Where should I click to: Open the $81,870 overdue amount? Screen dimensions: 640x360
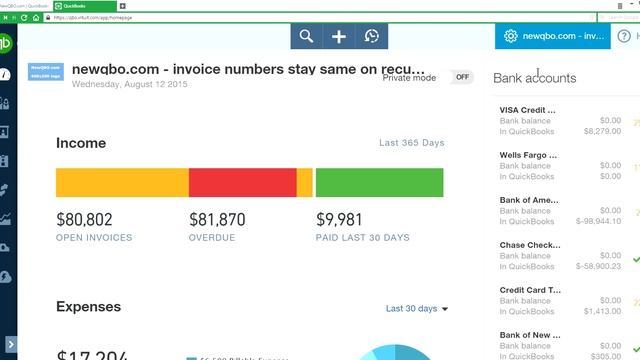(x=217, y=220)
